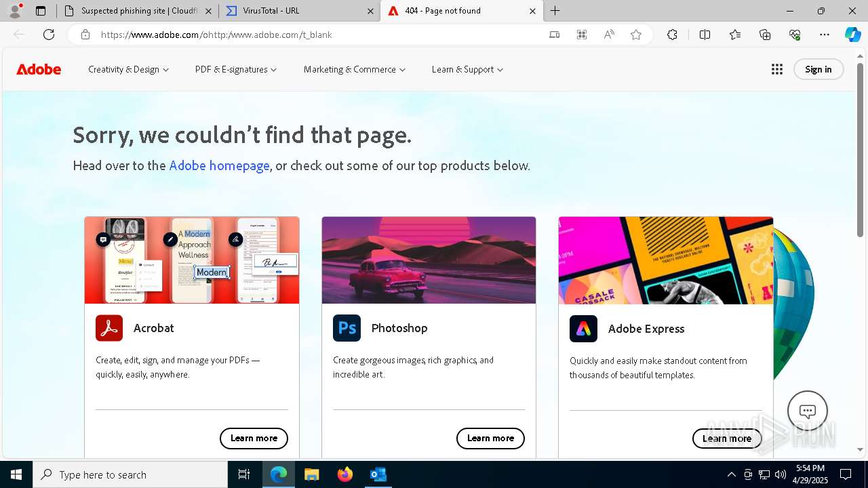
Task: Open the notification center icon
Action: tap(846, 474)
